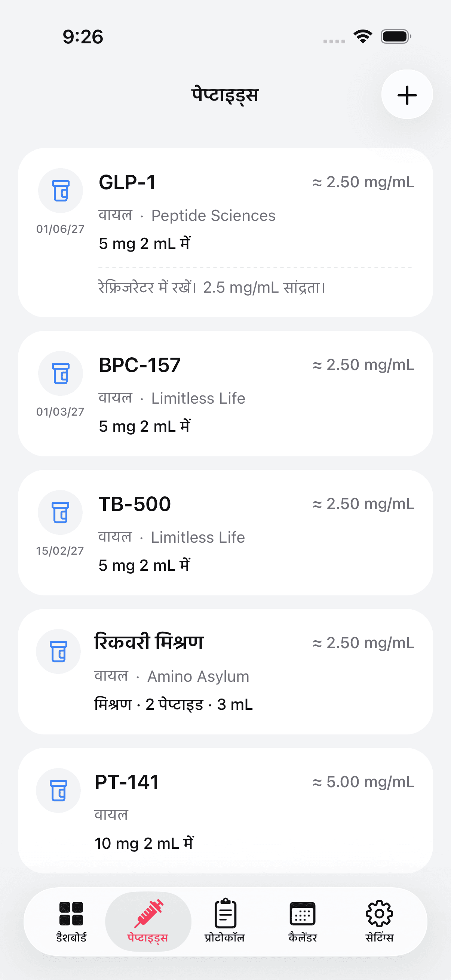
Task: Open the डैशबोर्ड tab
Action: [x=71, y=921]
